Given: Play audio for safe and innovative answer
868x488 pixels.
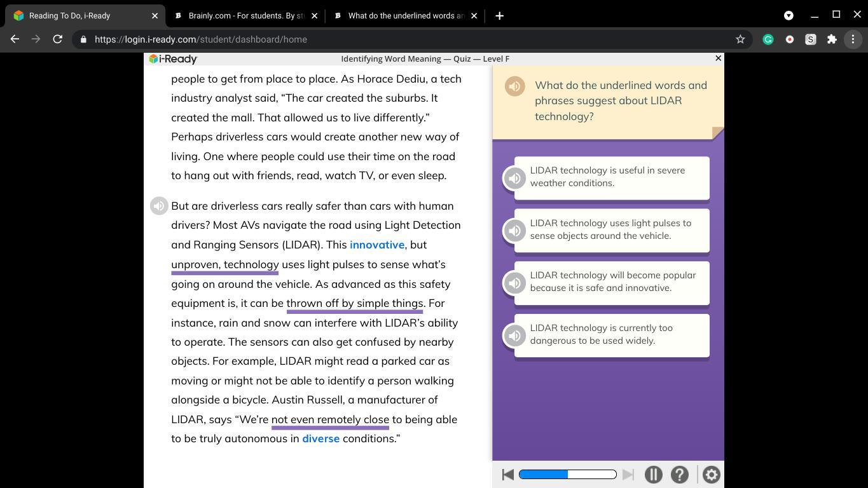Looking at the screenshot, I should [x=514, y=283].
